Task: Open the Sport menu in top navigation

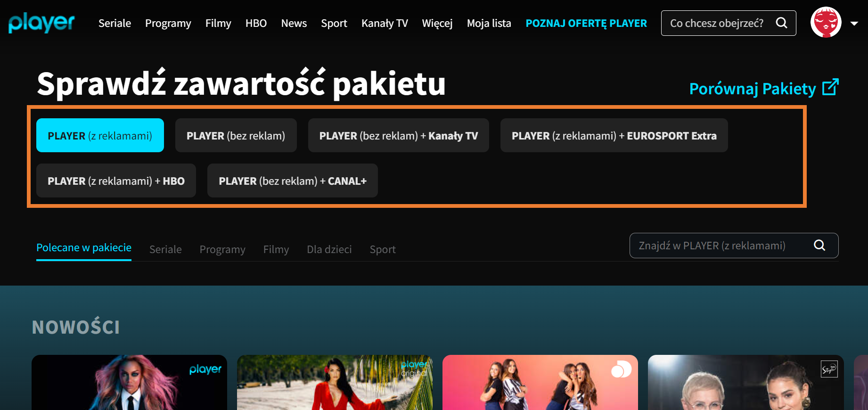Action: 334,23
